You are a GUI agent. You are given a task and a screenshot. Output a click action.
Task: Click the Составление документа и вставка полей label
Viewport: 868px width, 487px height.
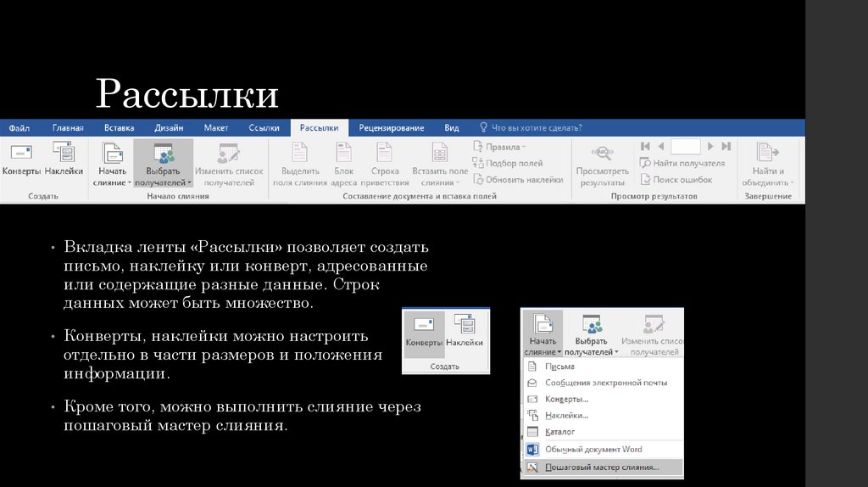(420, 196)
